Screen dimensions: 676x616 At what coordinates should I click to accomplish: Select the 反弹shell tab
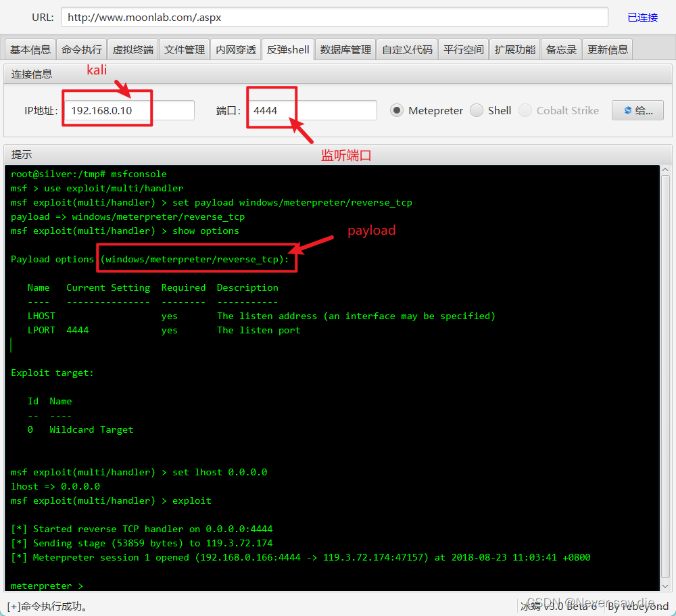point(287,49)
